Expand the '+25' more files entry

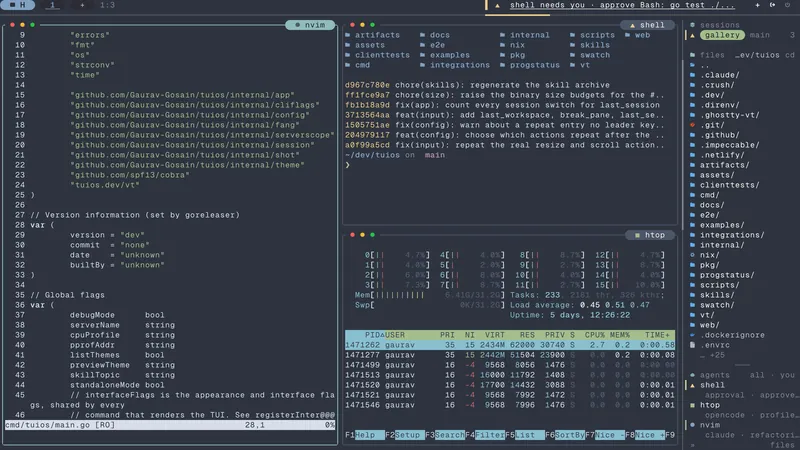pyautogui.click(x=712, y=355)
